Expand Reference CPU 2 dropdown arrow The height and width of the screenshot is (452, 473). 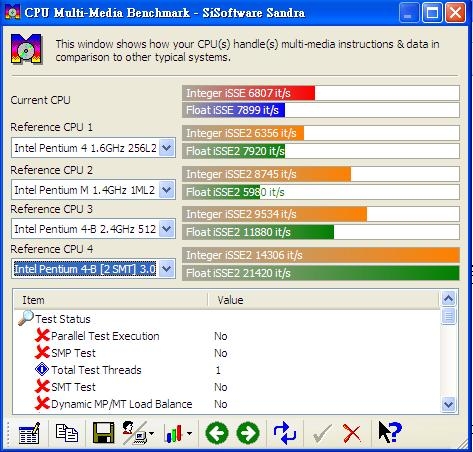tap(167, 190)
